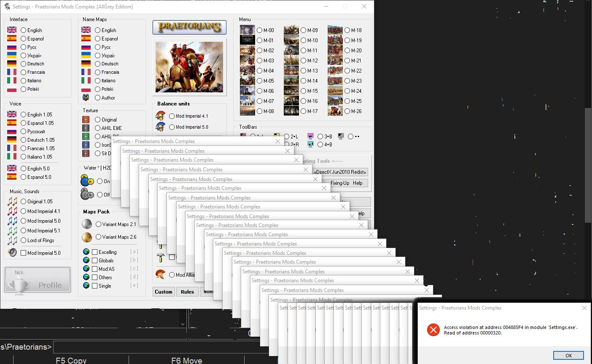
Task: Click the silver sphere beside Variant Maps 2.1
Action: point(87,224)
